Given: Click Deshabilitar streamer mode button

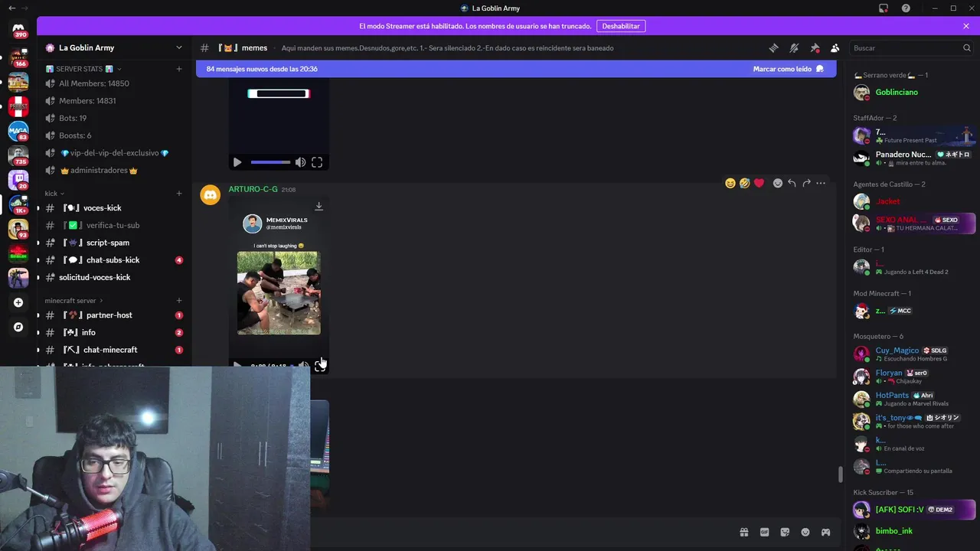Looking at the screenshot, I should [x=621, y=26].
